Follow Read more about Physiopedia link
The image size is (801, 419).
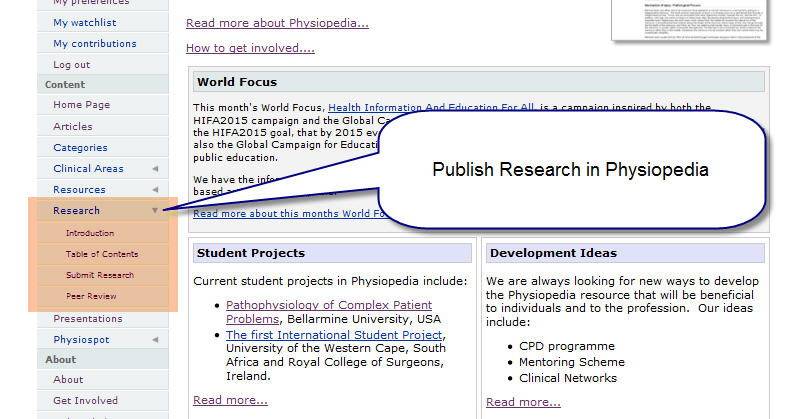click(277, 23)
